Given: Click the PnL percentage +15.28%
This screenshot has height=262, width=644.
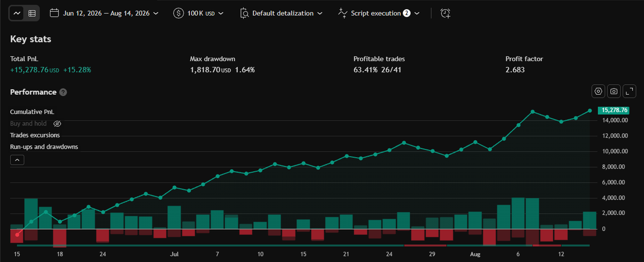Looking at the screenshot, I should [x=77, y=70].
